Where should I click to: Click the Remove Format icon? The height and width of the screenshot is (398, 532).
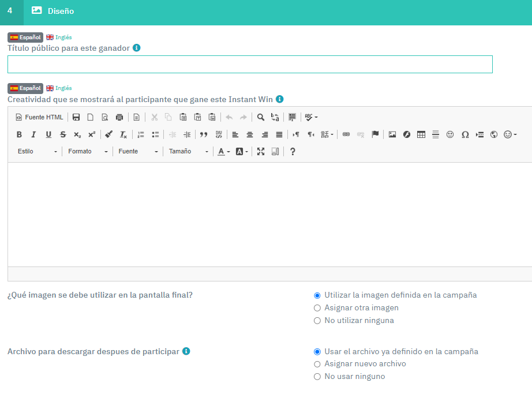[x=123, y=135]
